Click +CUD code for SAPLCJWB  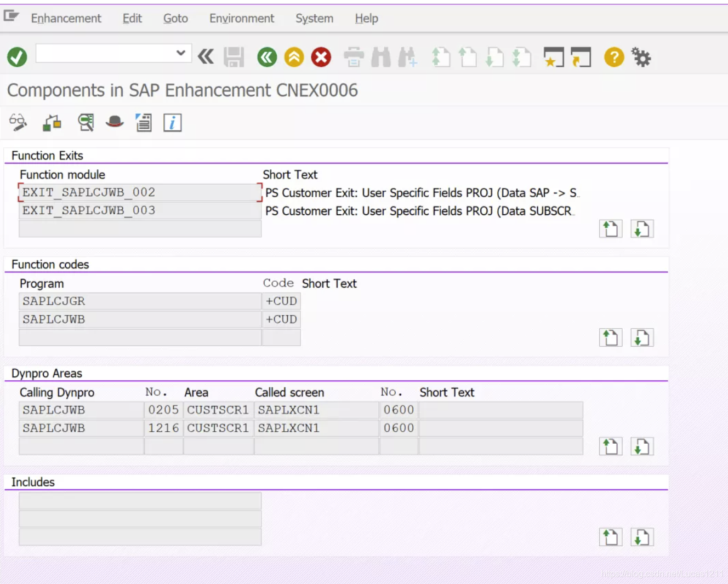click(x=281, y=319)
